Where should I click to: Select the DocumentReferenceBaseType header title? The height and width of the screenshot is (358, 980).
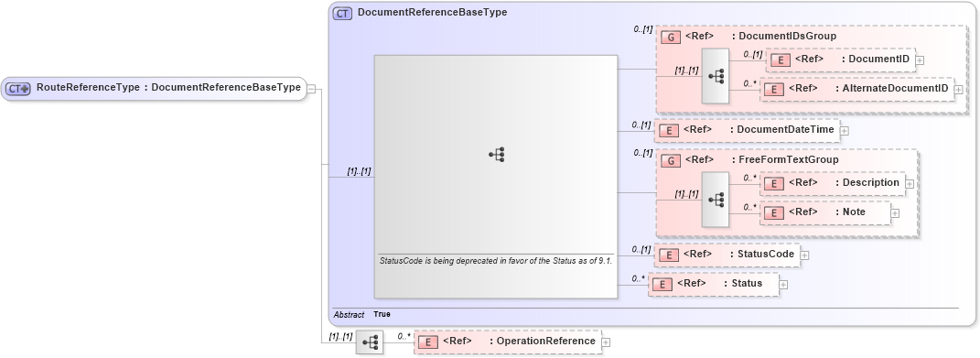[432, 12]
